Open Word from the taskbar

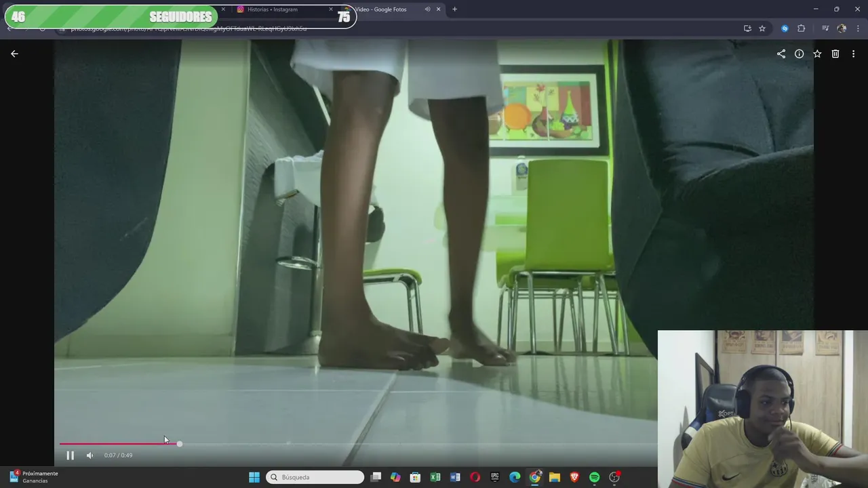(455, 477)
